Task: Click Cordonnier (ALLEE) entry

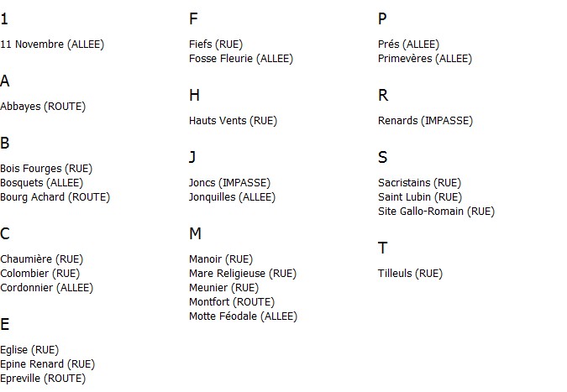Action: (x=47, y=288)
